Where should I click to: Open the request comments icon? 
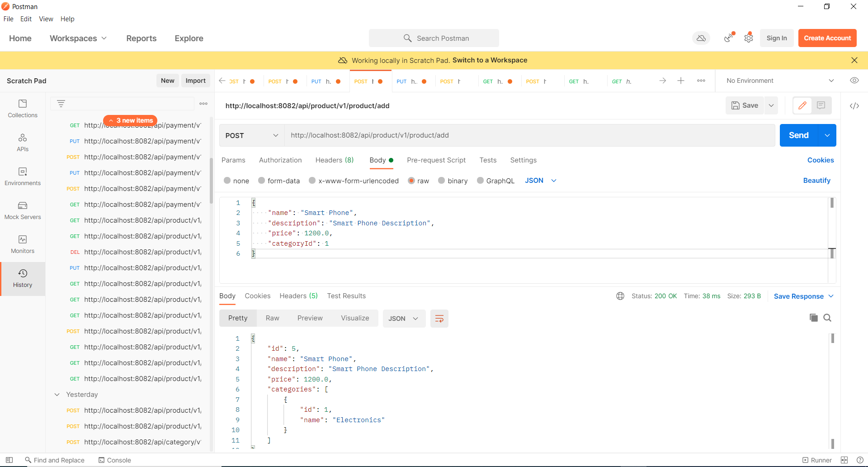point(821,105)
